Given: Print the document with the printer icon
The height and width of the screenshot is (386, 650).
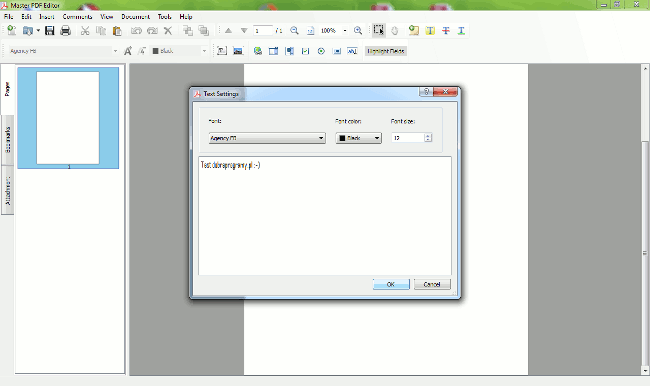Looking at the screenshot, I should (x=65, y=30).
